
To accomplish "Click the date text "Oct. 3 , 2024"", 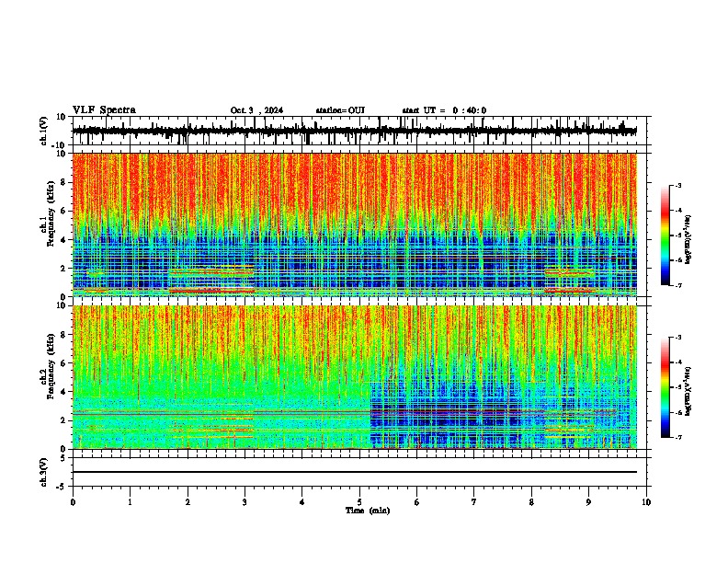I will tap(256, 110).
